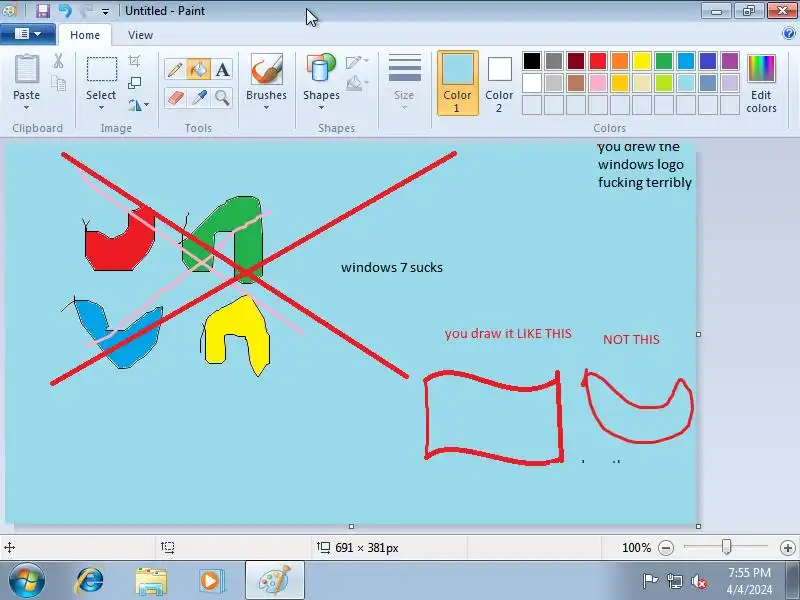Click the Resize and skew icon
The image size is (800, 600).
[134, 83]
